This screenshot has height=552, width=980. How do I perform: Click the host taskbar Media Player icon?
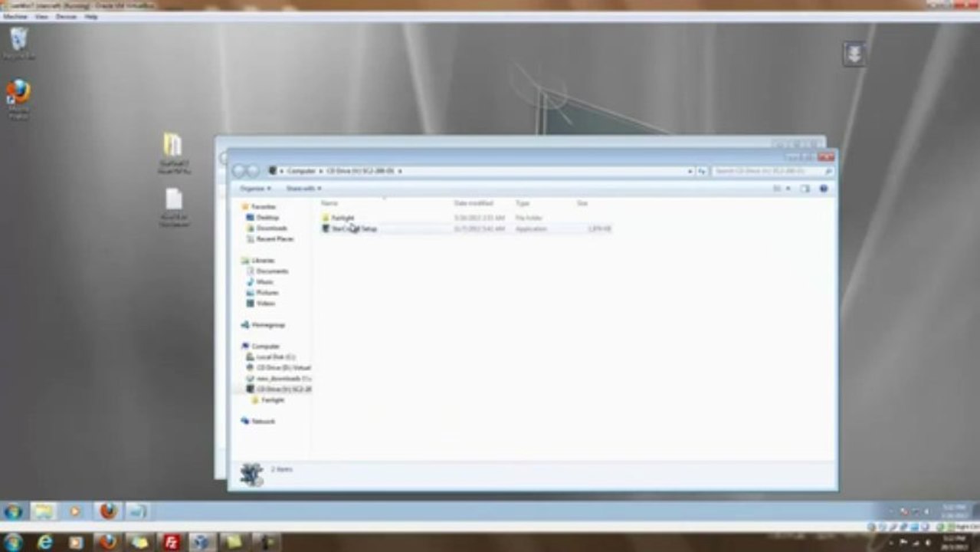tap(77, 542)
